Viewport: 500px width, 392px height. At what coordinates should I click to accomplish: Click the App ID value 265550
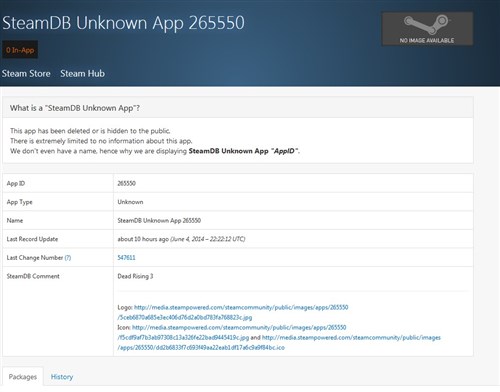126,183
